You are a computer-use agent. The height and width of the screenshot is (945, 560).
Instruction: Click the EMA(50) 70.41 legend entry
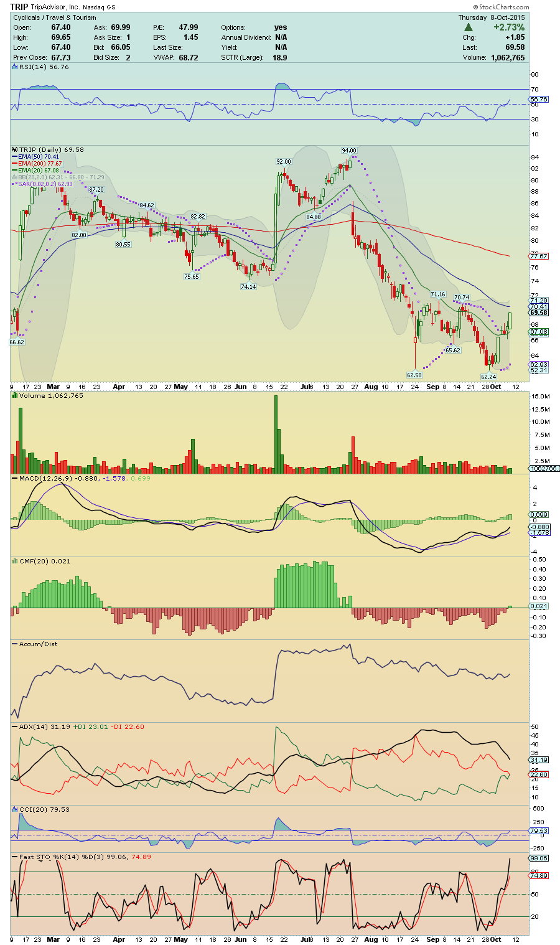pyautogui.click(x=39, y=157)
